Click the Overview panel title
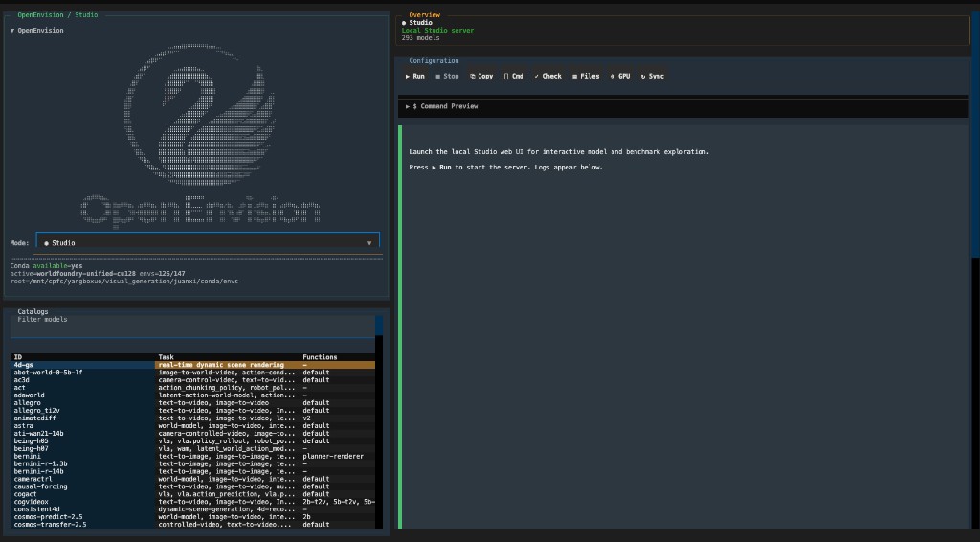This screenshot has height=542, width=980. (x=424, y=15)
